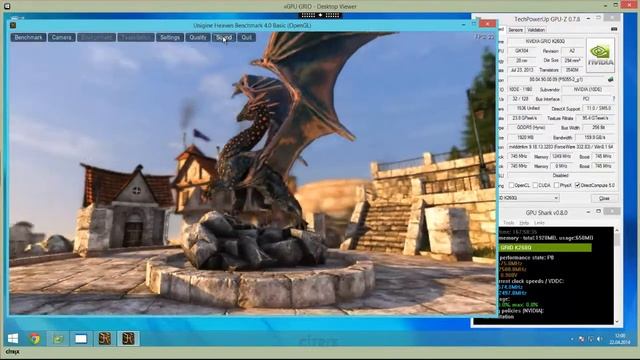Switch to the Validation tab in GPU-Z
The height and width of the screenshot is (360, 640).
(x=536, y=30)
